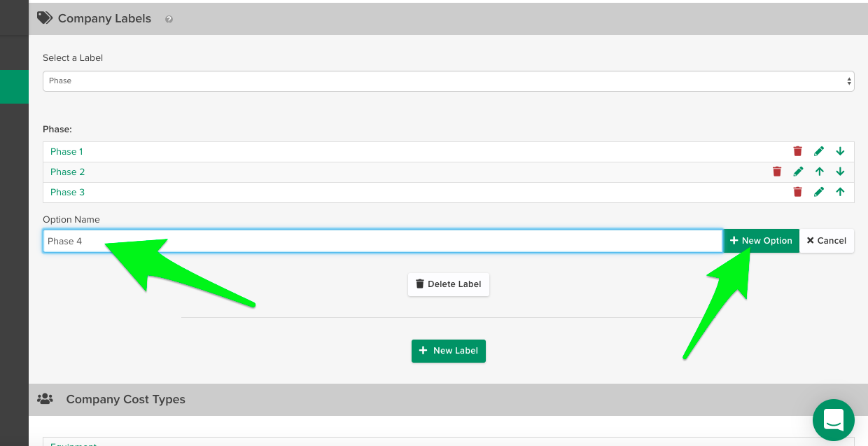This screenshot has height=446, width=868.
Task: Click the Delete Label button
Action: tap(449, 284)
